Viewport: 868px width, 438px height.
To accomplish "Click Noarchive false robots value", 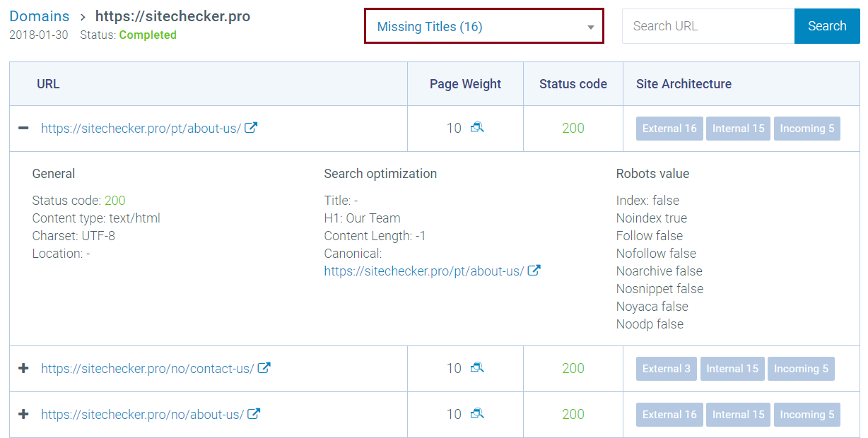I will click(x=659, y=271).
